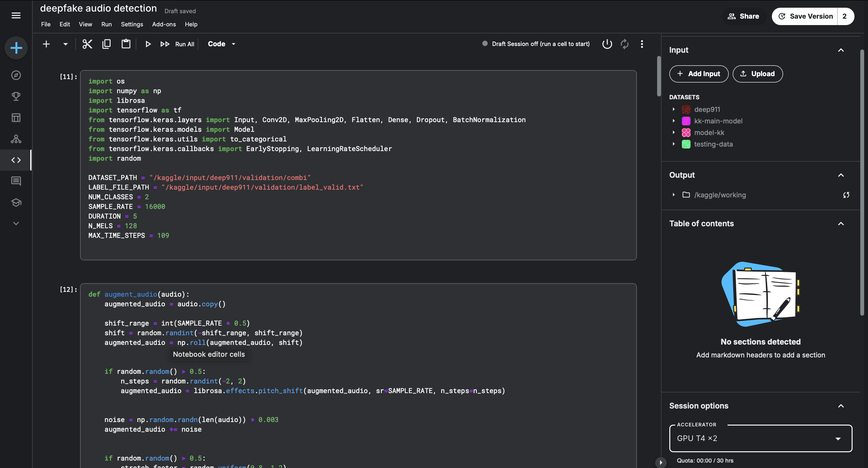868x468 pixels.
Task: Click the Competitions trophy icon in sidebar
Action: [x=16, y=96]
